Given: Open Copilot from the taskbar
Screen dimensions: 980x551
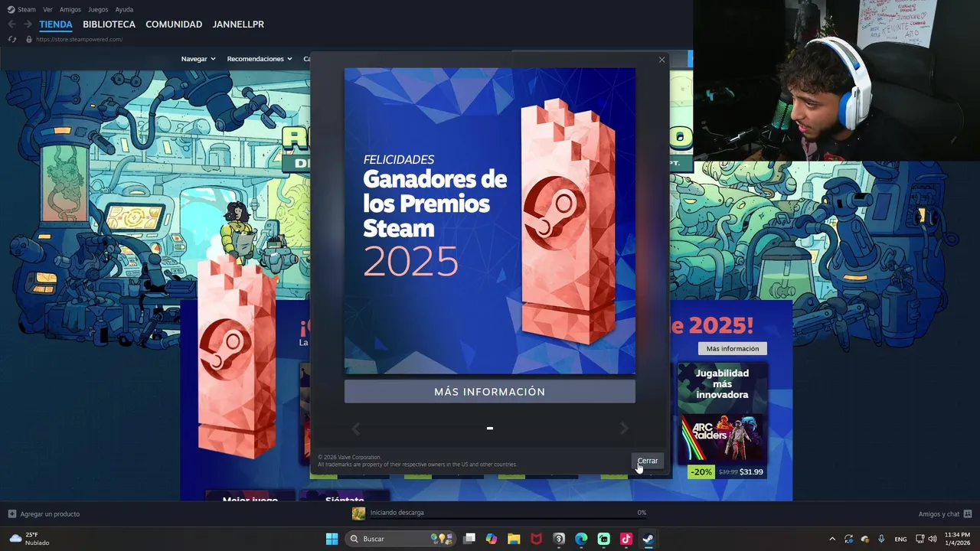Looking at the screenshot, I should [492, 539].
